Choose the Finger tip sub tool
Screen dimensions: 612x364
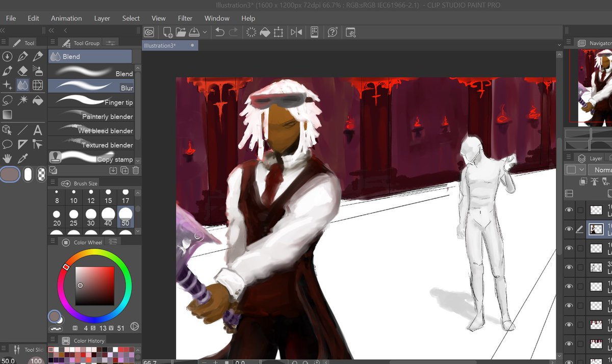coord(92,102)
